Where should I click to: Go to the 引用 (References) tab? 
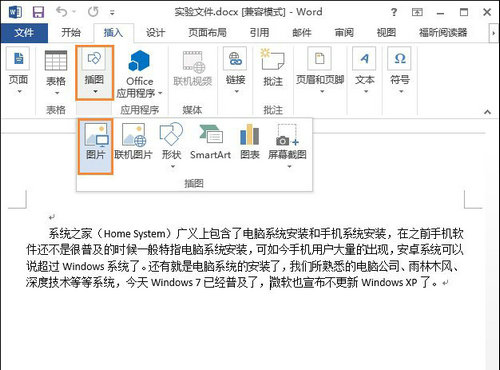click(259, 33)
